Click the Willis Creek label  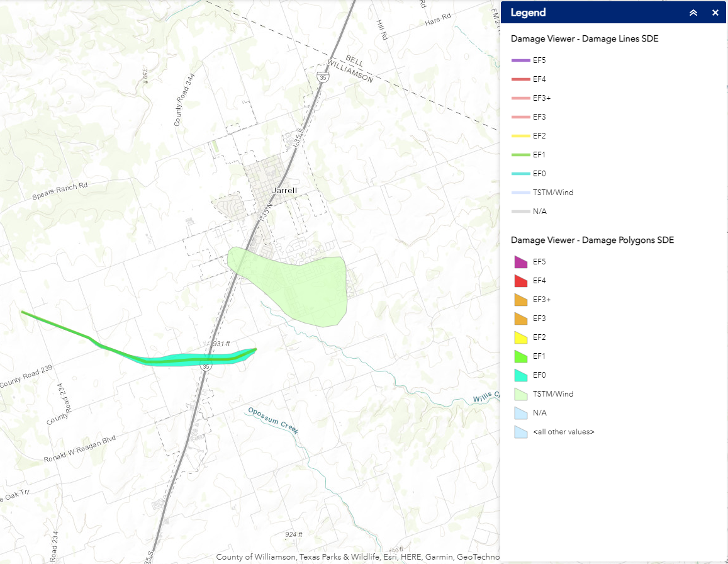[x=486, y=397]
